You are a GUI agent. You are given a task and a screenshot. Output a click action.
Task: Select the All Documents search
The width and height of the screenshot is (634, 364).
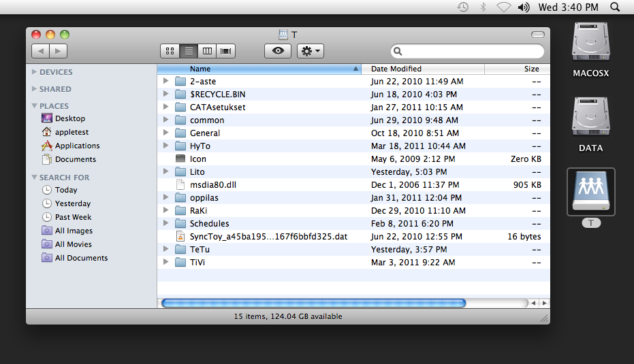pos(75,258)
